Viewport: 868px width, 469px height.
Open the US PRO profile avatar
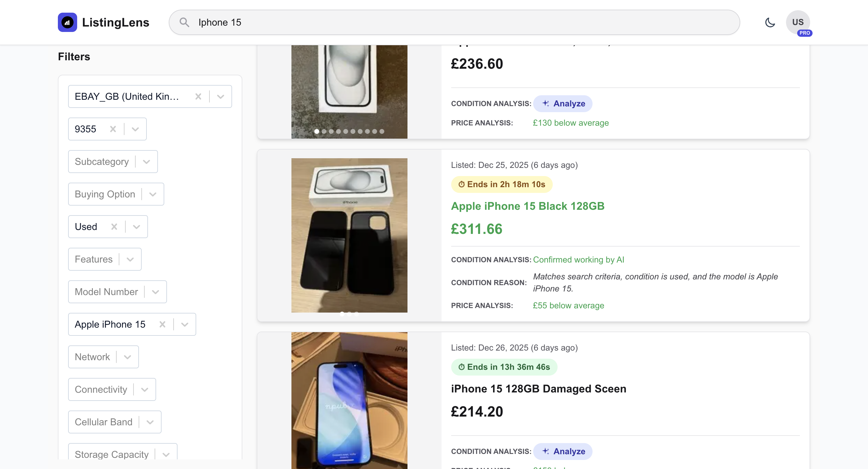point(798,22)
